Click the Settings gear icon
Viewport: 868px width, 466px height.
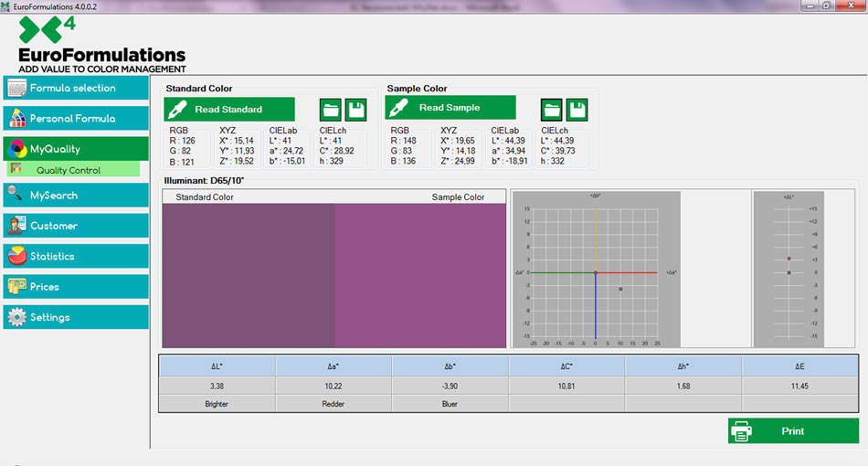tap(16, 317)
